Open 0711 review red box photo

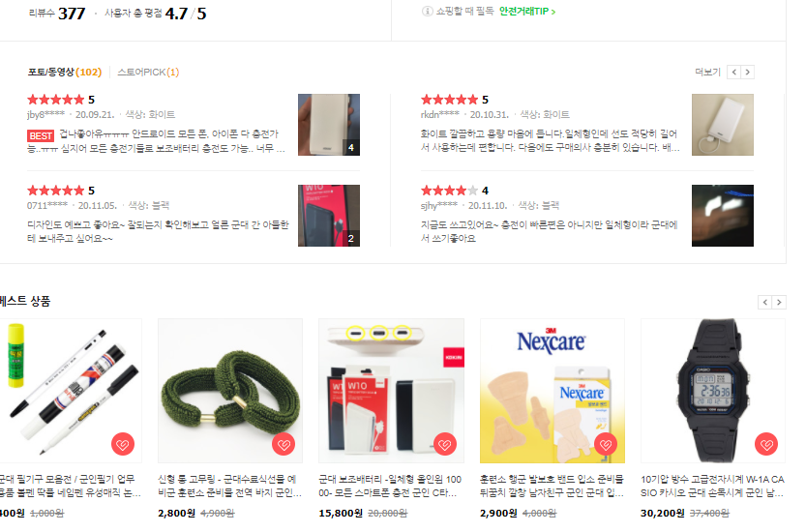click(x=329, y=216)
